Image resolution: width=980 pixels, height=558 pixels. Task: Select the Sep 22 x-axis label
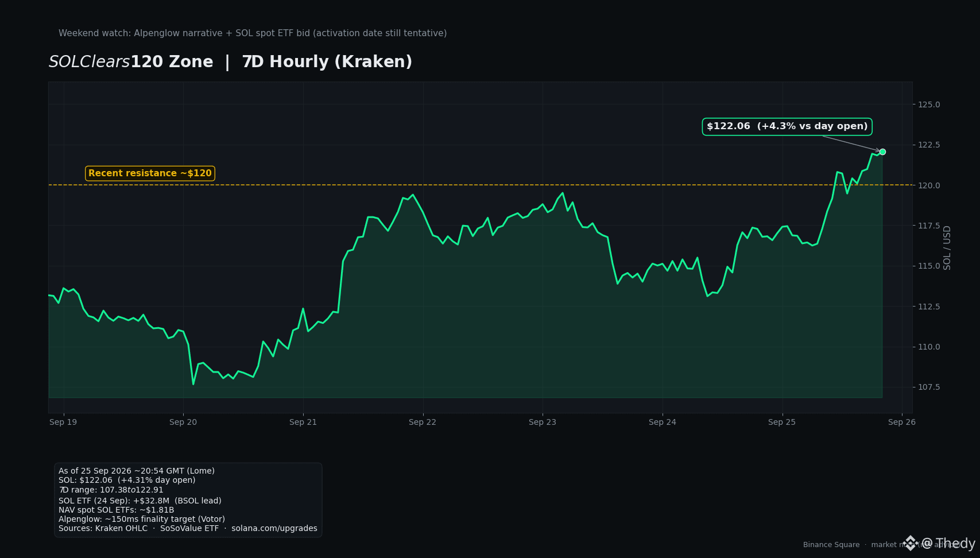coord(423,422)
